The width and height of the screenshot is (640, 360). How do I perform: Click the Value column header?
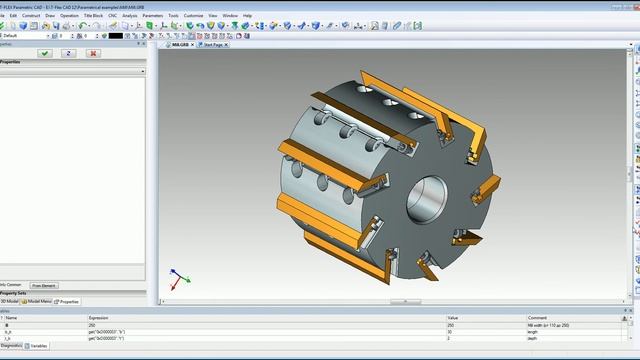click(x=486, y=318)
